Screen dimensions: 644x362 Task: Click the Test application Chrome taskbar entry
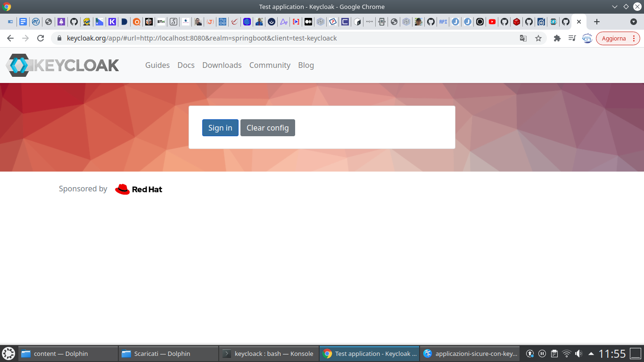369,354
